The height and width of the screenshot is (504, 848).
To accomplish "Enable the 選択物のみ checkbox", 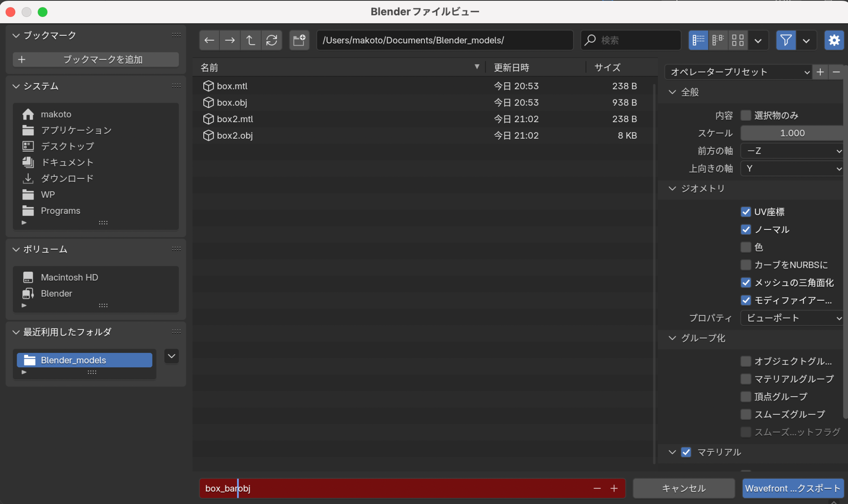I will [746, 116].
